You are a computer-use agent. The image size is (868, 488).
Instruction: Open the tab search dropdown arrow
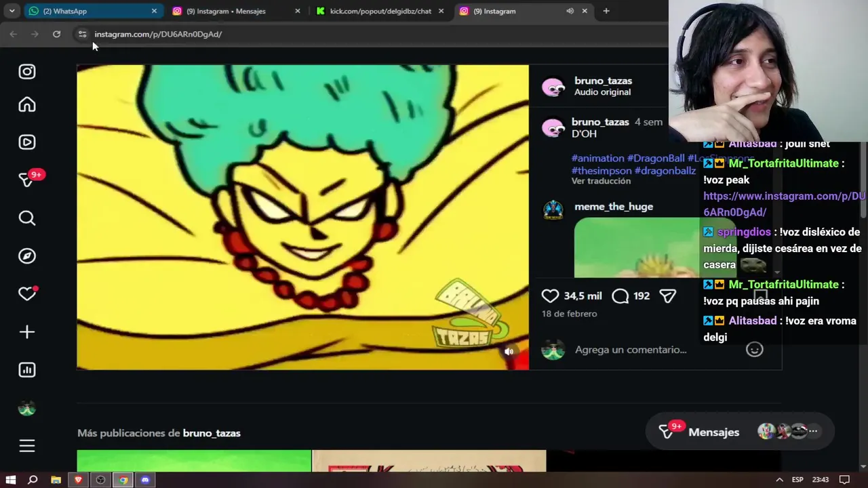(x=12, y=11)
